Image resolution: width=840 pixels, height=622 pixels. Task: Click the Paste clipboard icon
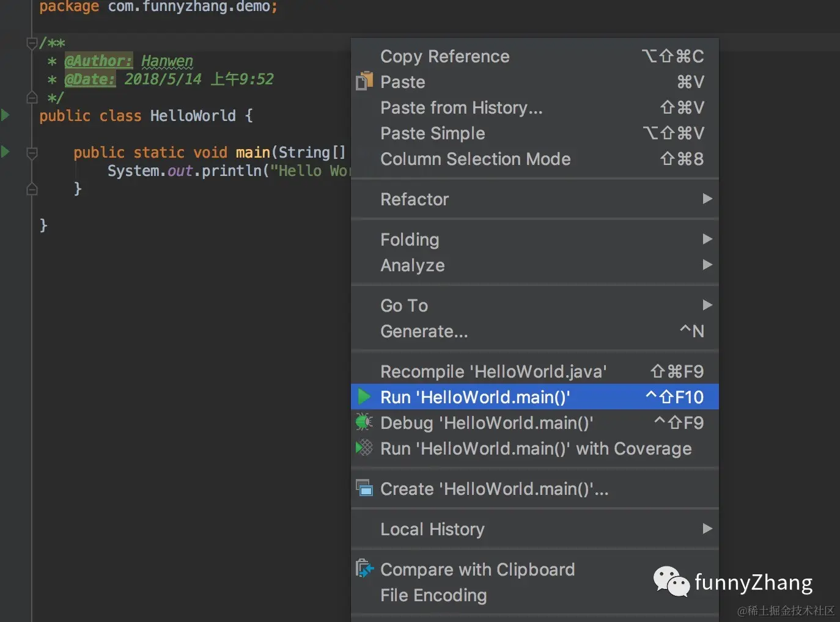pyautogui.click(x=364, y=81)
